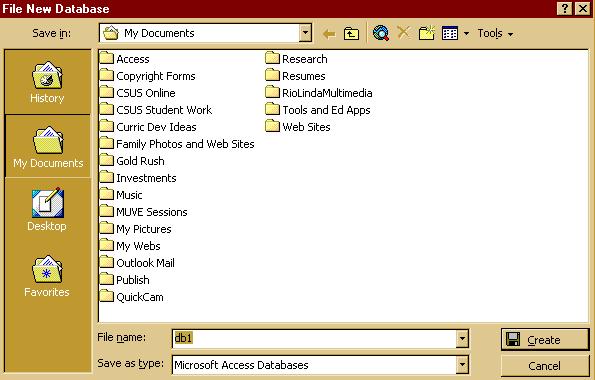The image size is (595, 380).
Task: Select the Curric Dev Ideas folder
Action: coord(148,127)
